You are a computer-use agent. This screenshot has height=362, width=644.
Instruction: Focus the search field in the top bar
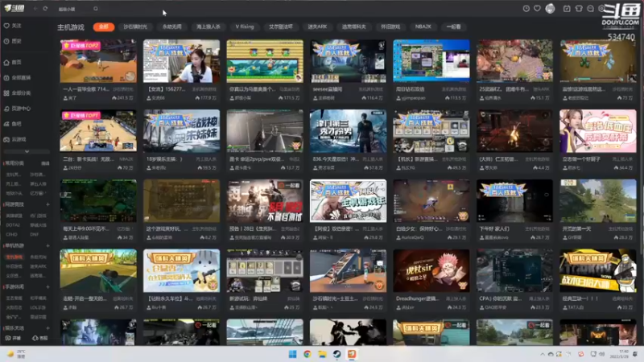[x=74, y=9]
